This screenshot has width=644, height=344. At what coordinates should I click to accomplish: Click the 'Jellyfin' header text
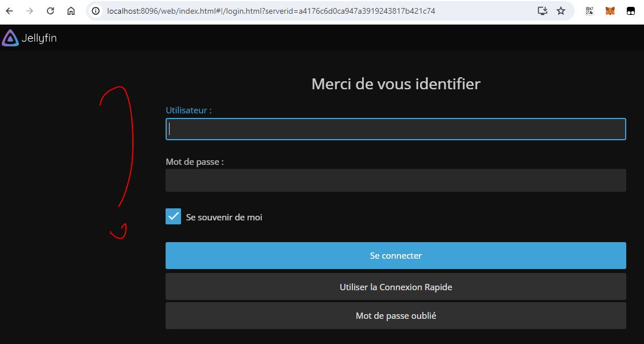39,38
